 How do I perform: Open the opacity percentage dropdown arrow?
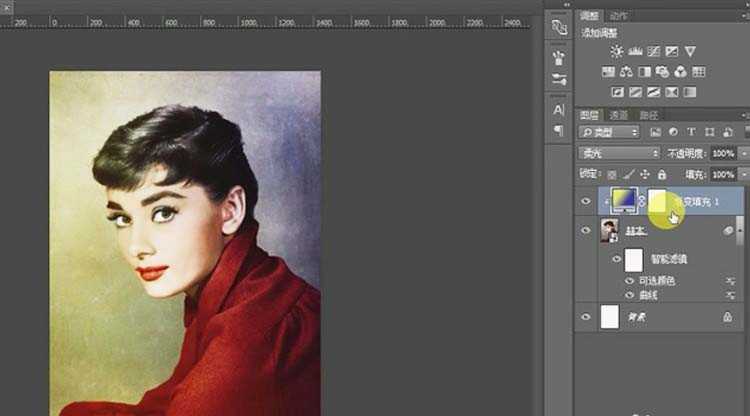(742, 154)
